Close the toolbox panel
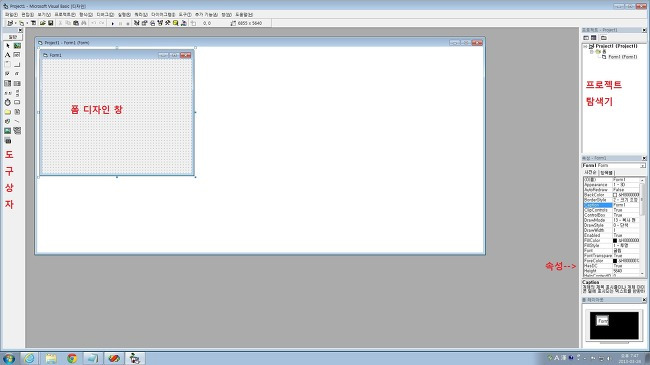Image resolution: width=650 pixels, height=365 pixels. point(20,30)
